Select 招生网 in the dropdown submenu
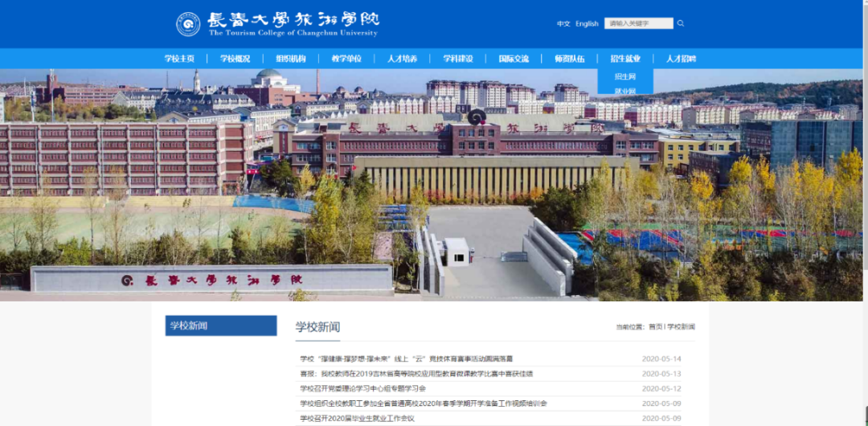The image size is (868, 426). tap(625, 76)
